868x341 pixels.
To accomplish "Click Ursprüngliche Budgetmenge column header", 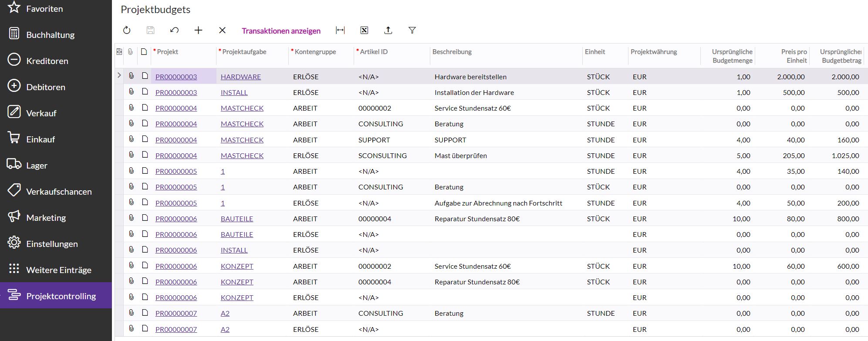I will (732, 56).
